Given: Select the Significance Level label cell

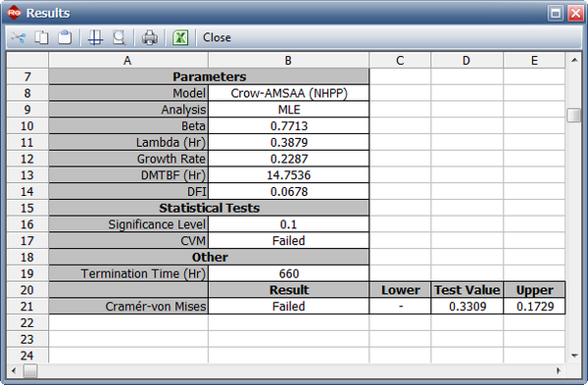Looking at the screenshot, I should pyautogui.click(x=128, y=224).
